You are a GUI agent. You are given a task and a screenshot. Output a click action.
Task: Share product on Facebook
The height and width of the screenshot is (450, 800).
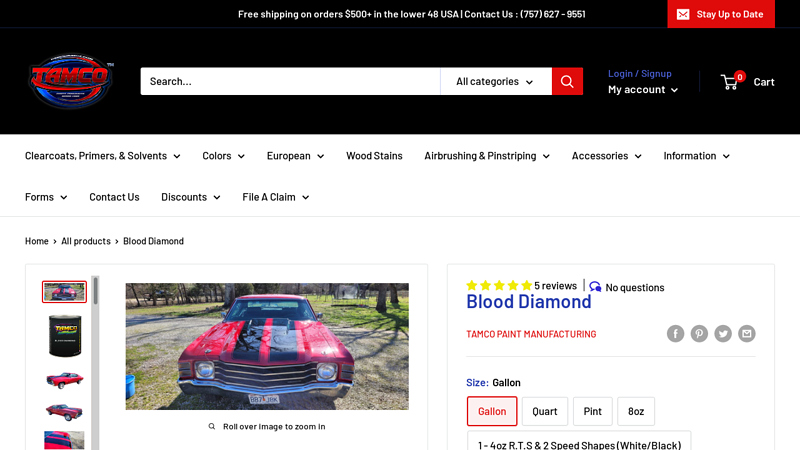click(x=675, y=334)
